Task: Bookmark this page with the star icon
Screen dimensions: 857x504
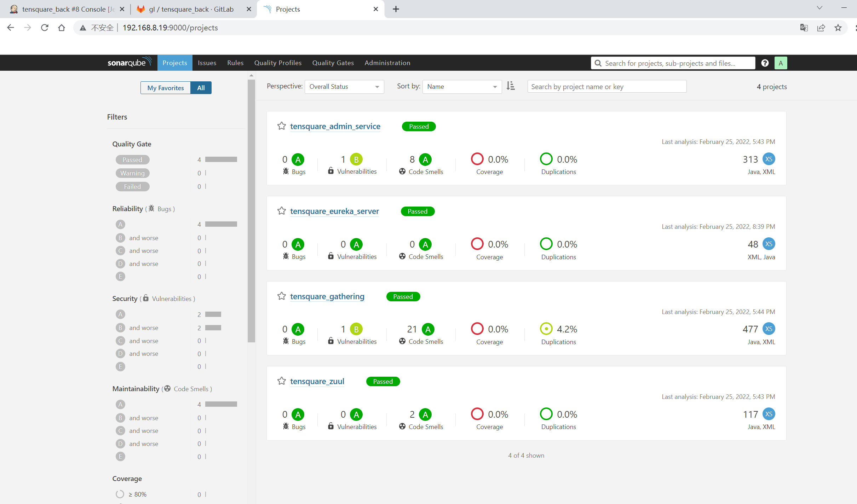Action: click(838, 28)
